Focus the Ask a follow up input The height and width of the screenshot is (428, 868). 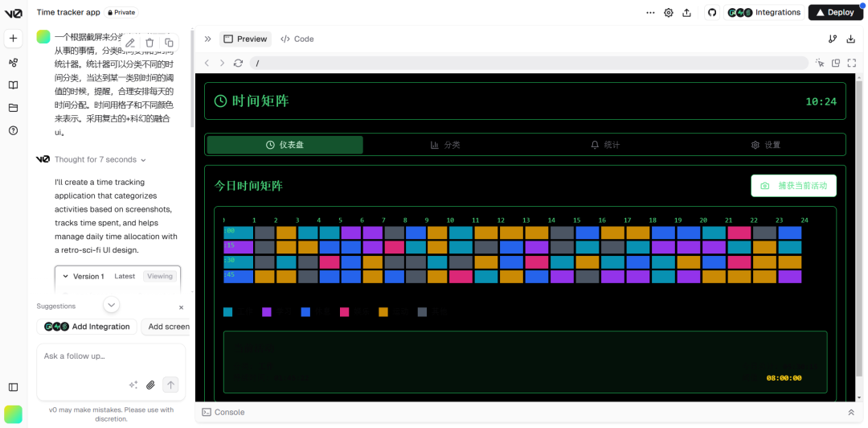coord(111,356)
